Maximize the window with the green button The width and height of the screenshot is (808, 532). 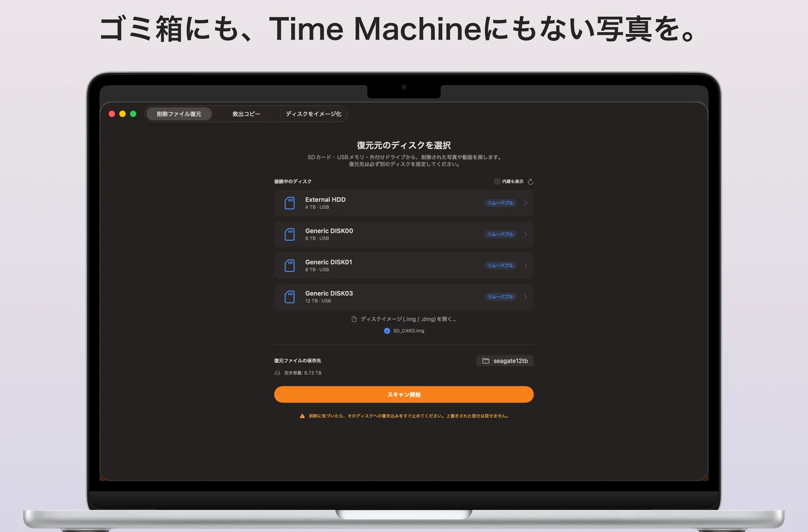pyautogui.click(x=133, y=114)
